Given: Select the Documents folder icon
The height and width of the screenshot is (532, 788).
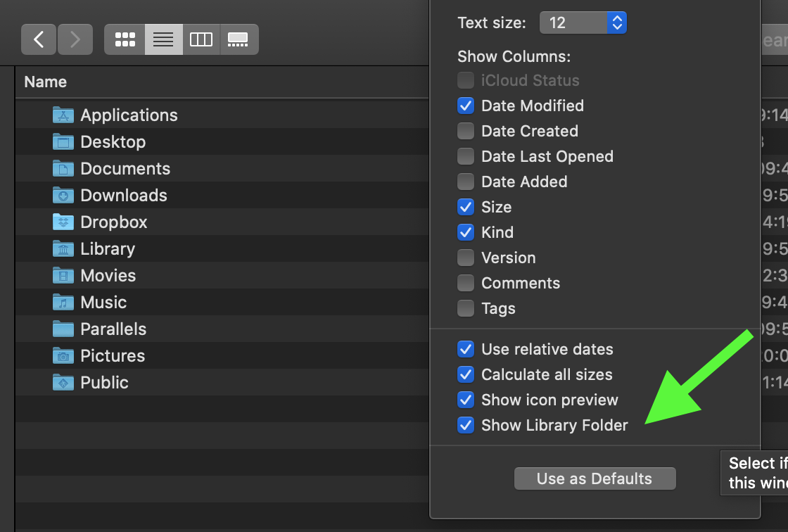Looking at the screenshot, I should click(63, 168).
